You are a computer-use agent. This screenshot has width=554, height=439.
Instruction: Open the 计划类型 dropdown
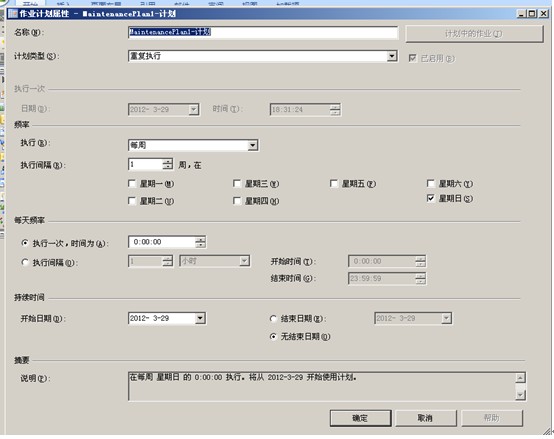391,56
